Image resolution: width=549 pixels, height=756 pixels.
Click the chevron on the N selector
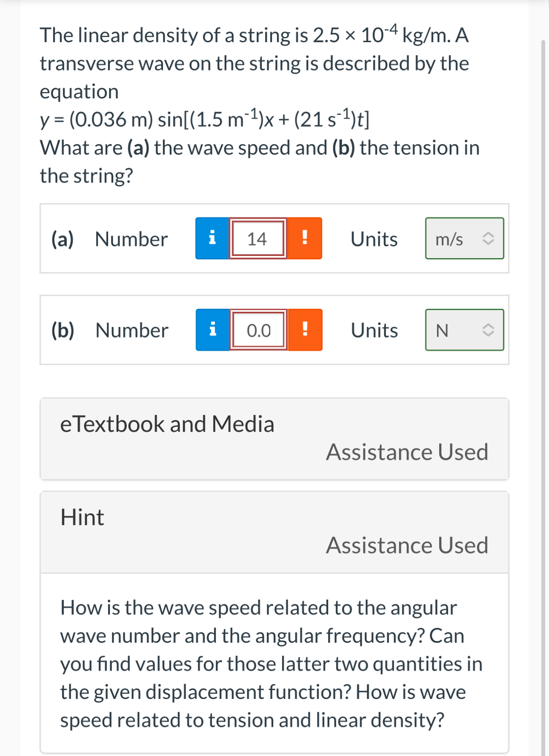(488, 331)
